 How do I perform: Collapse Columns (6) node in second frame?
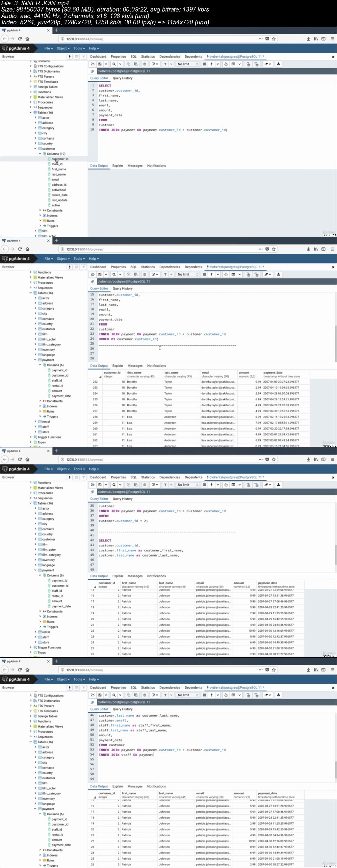40,365
